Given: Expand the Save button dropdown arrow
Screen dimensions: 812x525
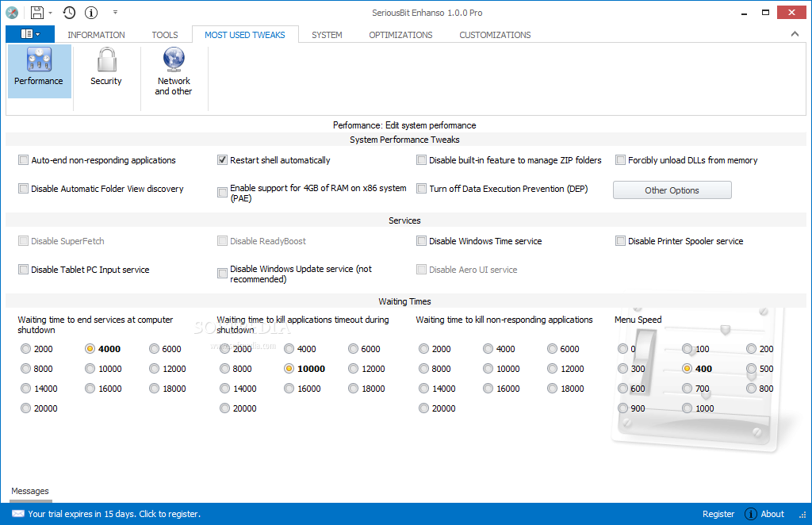Looking at the screenshot, I should click(x=51, y=13).
